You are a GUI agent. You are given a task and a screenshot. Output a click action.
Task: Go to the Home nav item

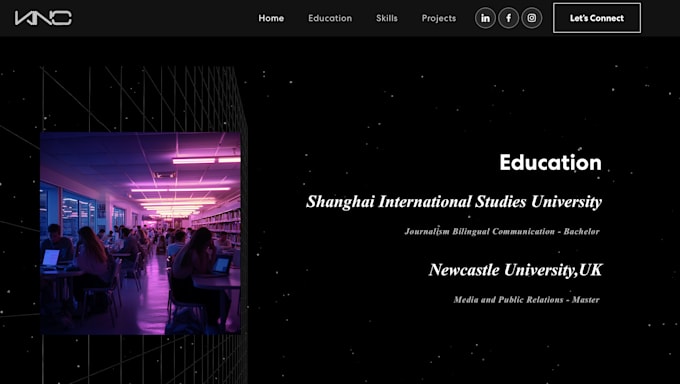tap(271, 18)
